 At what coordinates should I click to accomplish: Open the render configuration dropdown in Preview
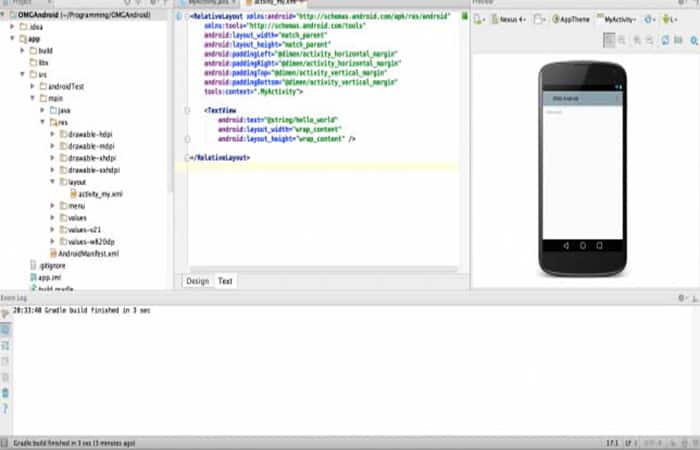coord(479,19)
